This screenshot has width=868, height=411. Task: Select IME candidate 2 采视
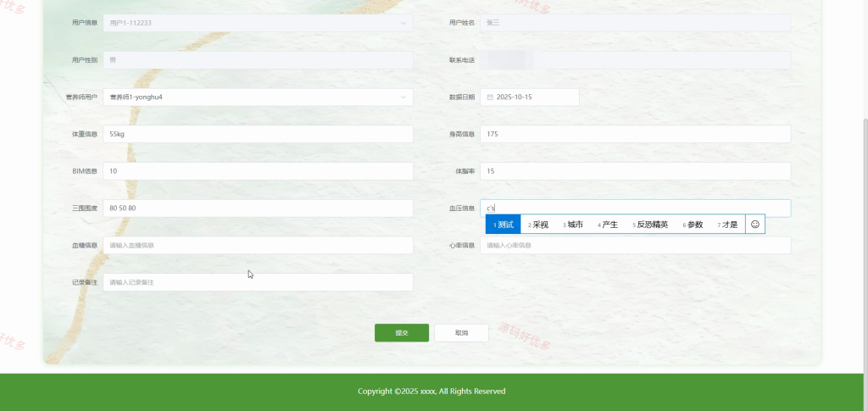pos(538,225)
